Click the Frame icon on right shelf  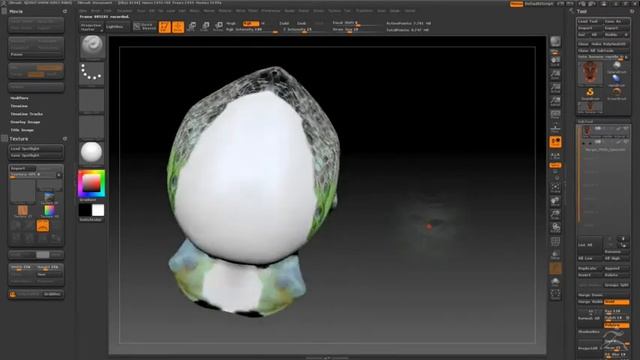pyautogui.click(x=555, y=187)
